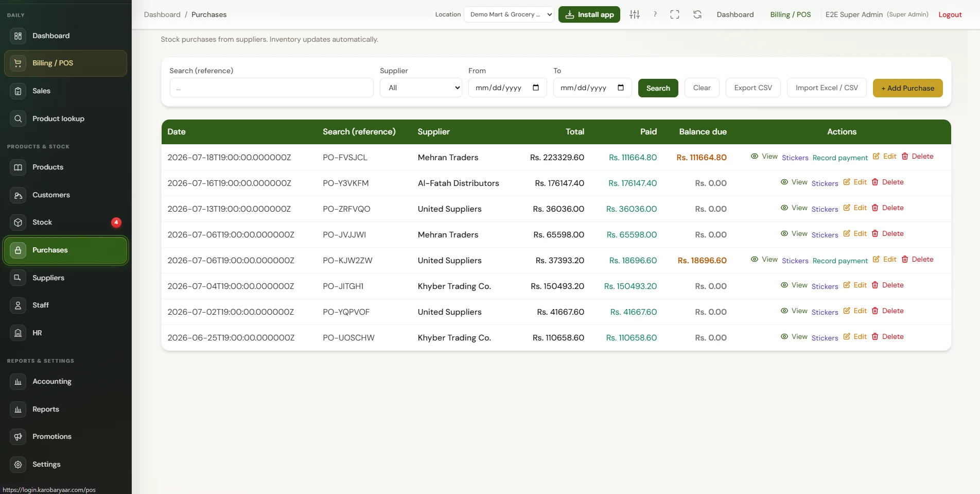Click the Dashboard sidebar icon

tap(18, 36)
